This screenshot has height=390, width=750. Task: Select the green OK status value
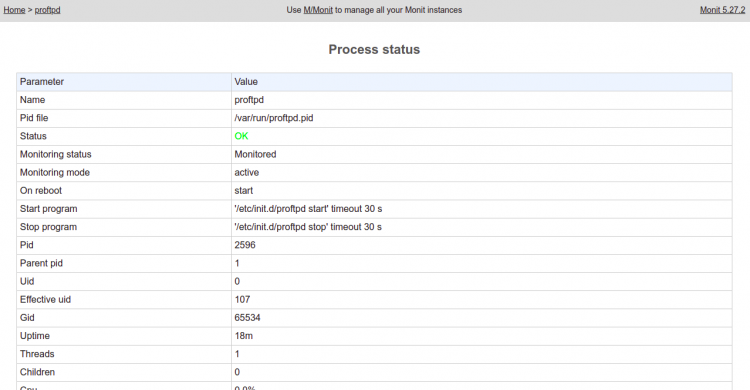point(242,136)
